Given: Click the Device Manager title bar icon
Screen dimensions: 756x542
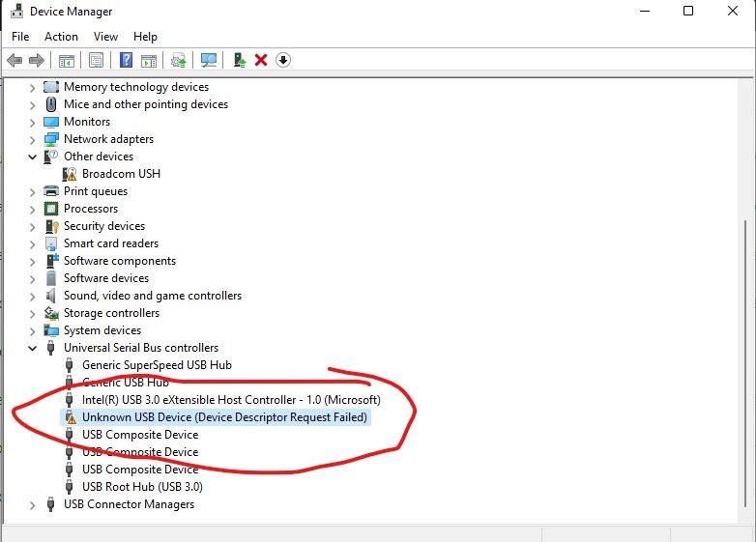Looking at the screenshot, I should click(16, 11).
